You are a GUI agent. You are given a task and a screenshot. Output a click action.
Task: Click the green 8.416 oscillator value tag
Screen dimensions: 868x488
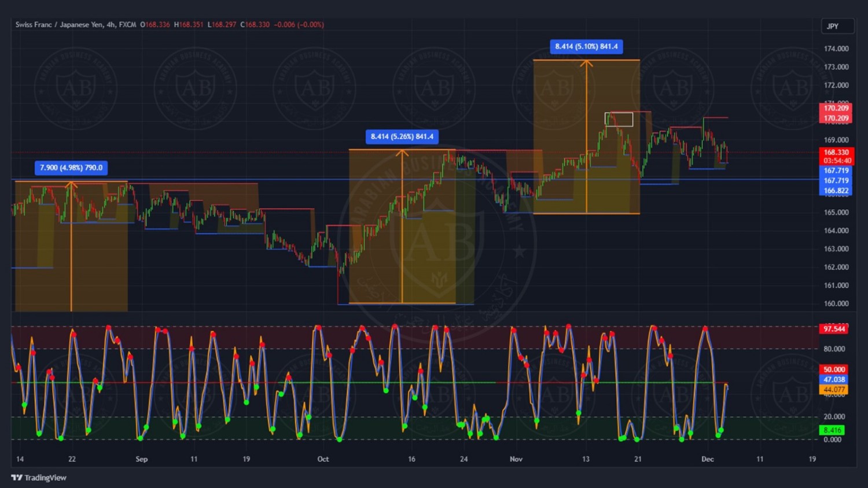pyautogui.click(x=832, y=430)
